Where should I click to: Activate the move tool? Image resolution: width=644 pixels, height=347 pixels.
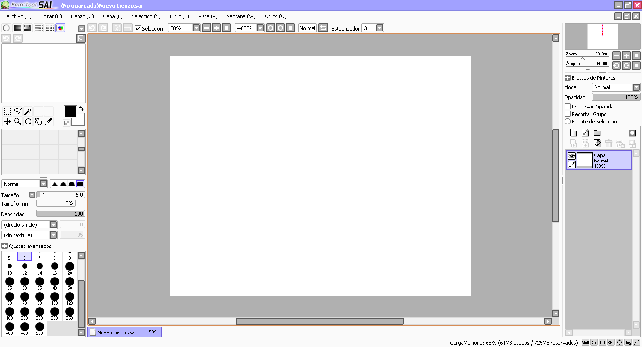point(8,122)
